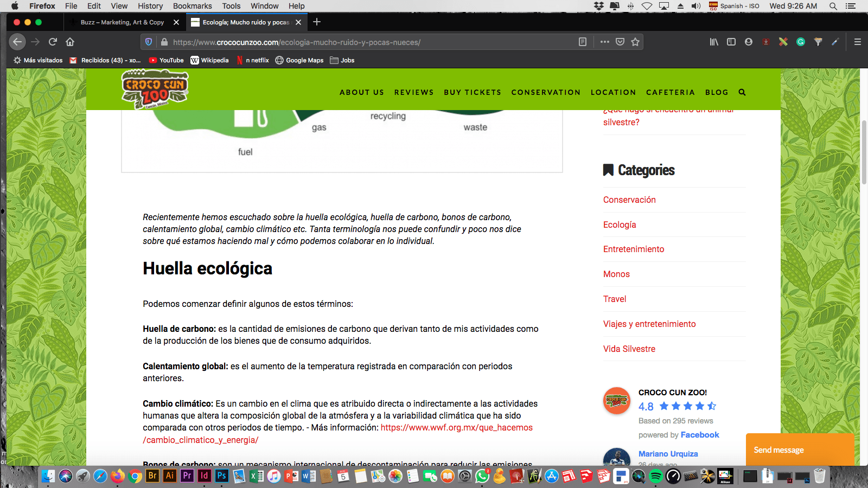Save the page to Pocket

coord(620,42)
